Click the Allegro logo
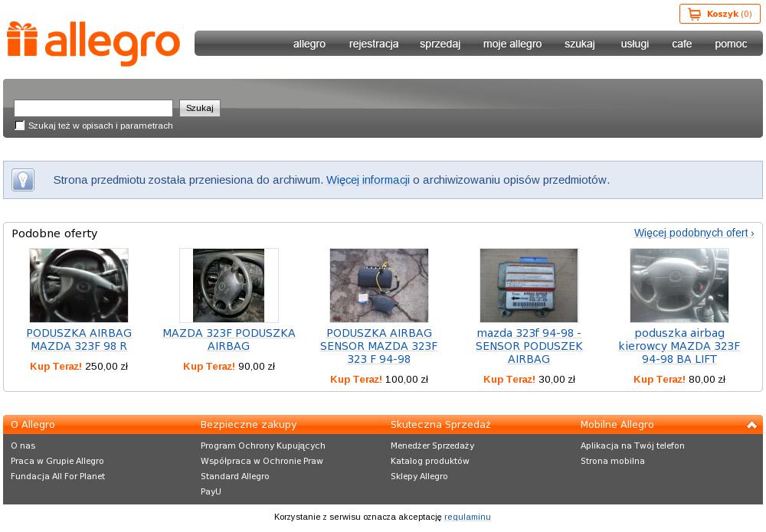The image size is (766, 532). [93, 43]
